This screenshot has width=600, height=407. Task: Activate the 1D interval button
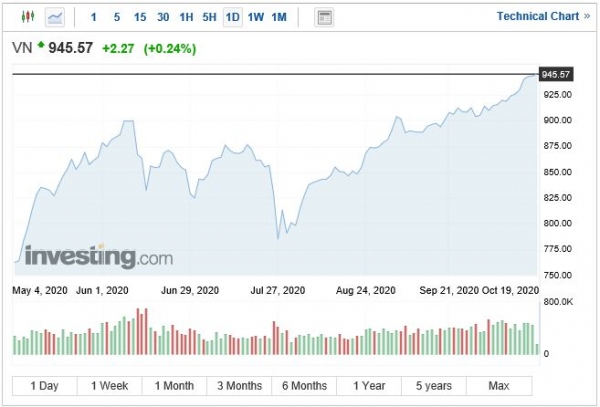tap(232, 17)
